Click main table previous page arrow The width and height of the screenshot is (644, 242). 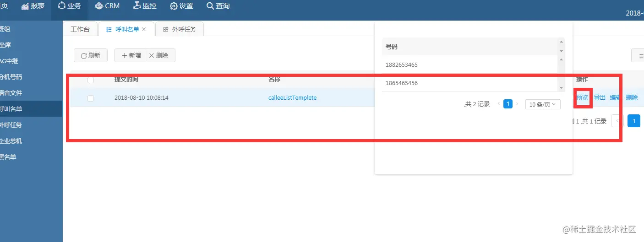click(617, 121)
